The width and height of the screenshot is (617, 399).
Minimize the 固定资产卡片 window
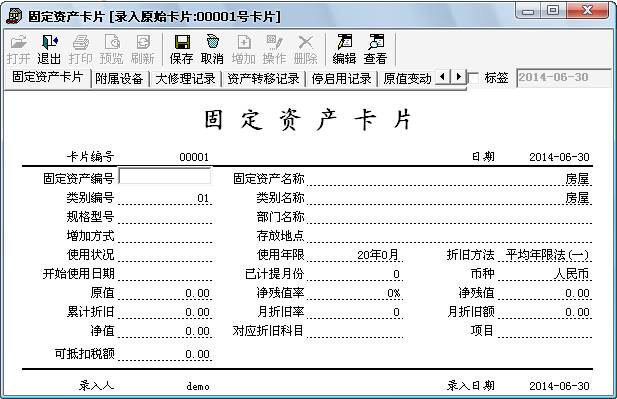coord(528,11)
